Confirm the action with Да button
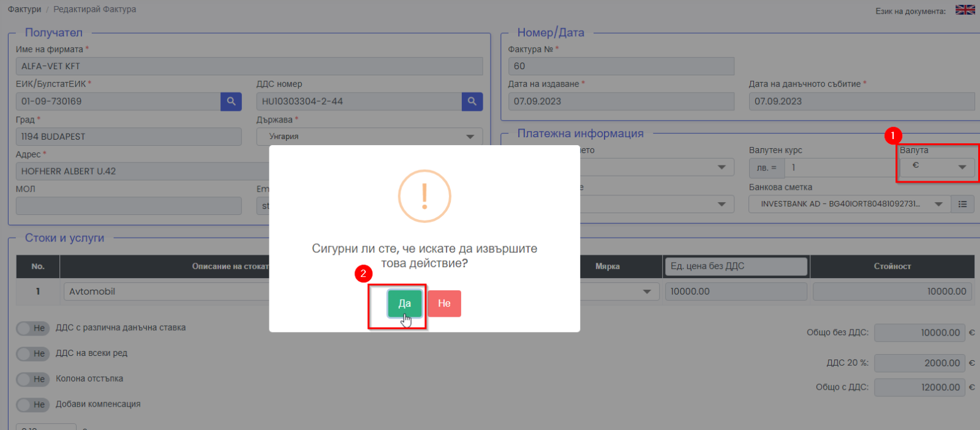Screen dimensions: 980x430 (404, 303)
